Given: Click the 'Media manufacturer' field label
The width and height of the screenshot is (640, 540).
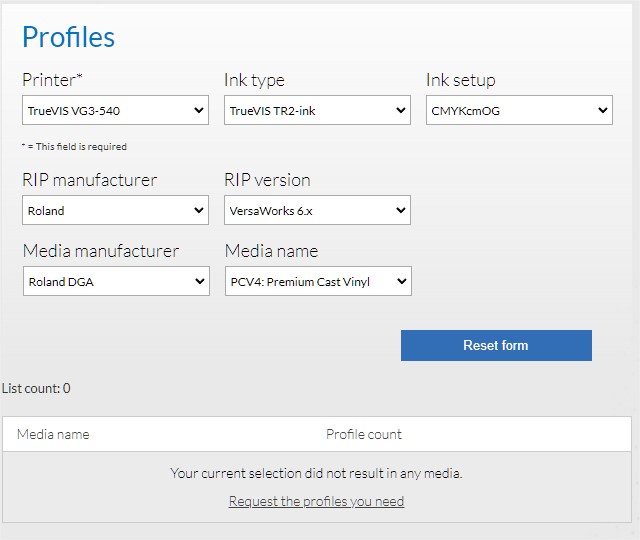Looking at the screenshot, I should click(101, 251).
